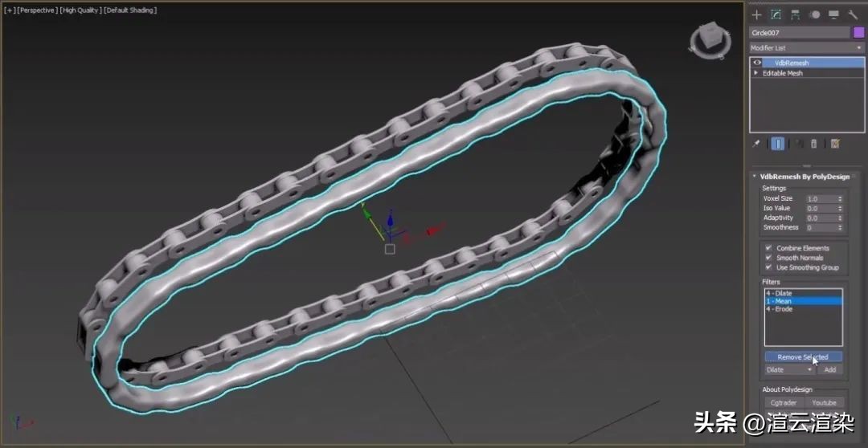Click Iso Value spinner arrows

840,209
